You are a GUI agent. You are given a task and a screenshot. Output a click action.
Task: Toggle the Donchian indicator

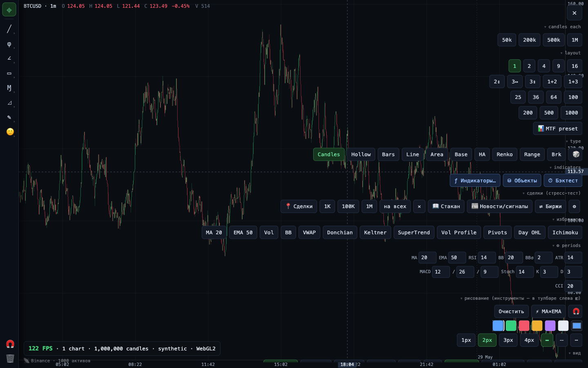pos(340,232)
